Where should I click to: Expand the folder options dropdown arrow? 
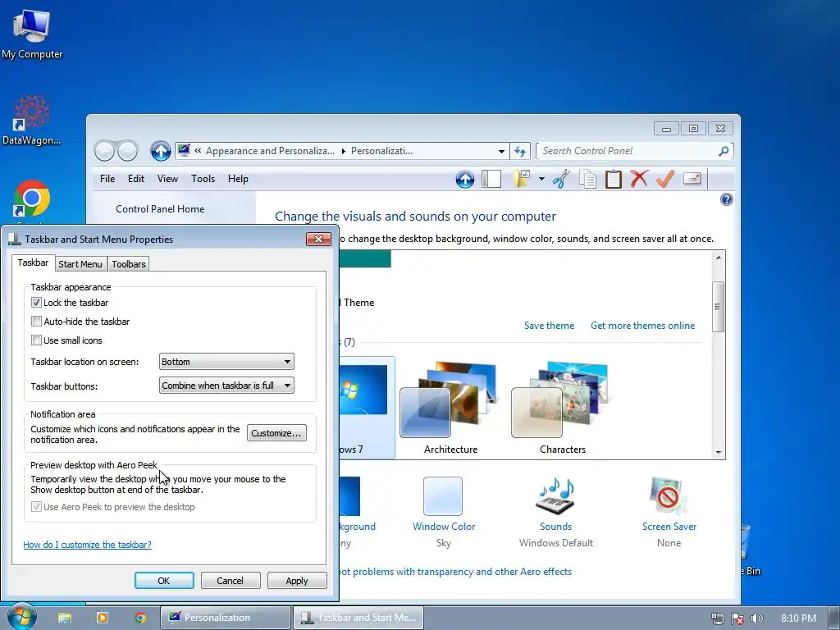click(541, 179)
